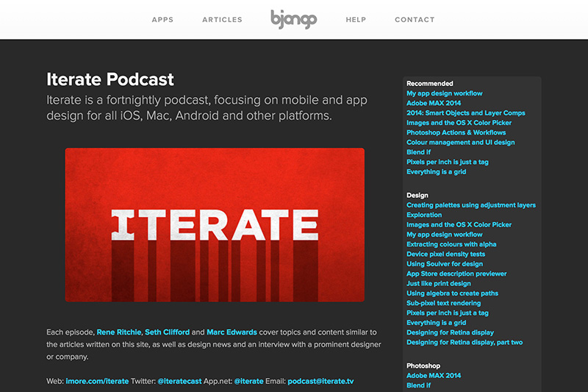Open Rene Ritchie's profile link
The width and height of the screenshot is (588, 392).
[x=119, y=332]
